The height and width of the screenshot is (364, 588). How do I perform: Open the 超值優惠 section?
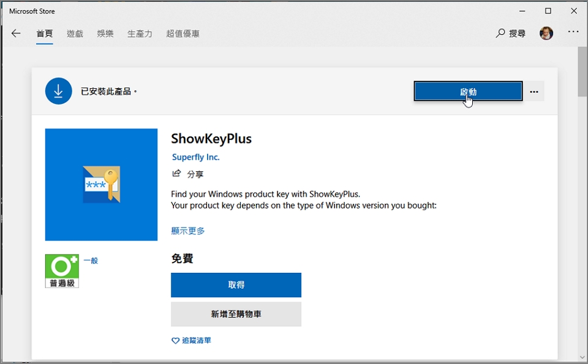pyautogui.click(x=183, y=34)
